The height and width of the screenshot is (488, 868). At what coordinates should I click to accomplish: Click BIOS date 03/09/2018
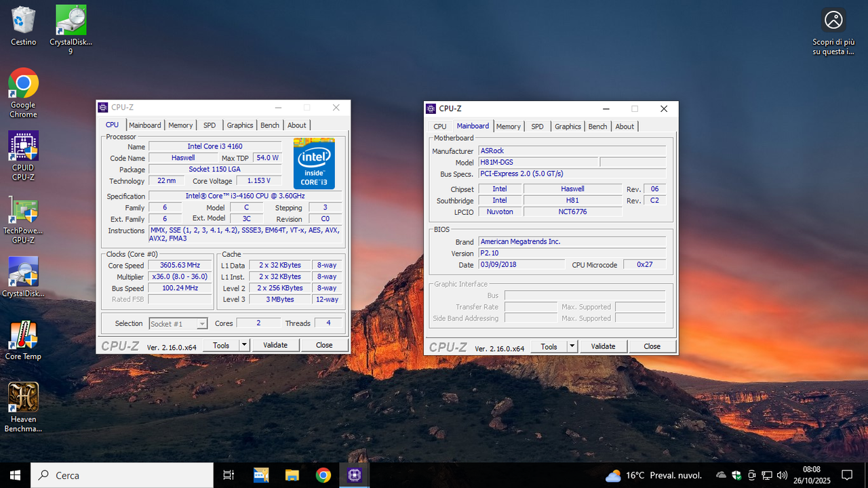[521, 265]
